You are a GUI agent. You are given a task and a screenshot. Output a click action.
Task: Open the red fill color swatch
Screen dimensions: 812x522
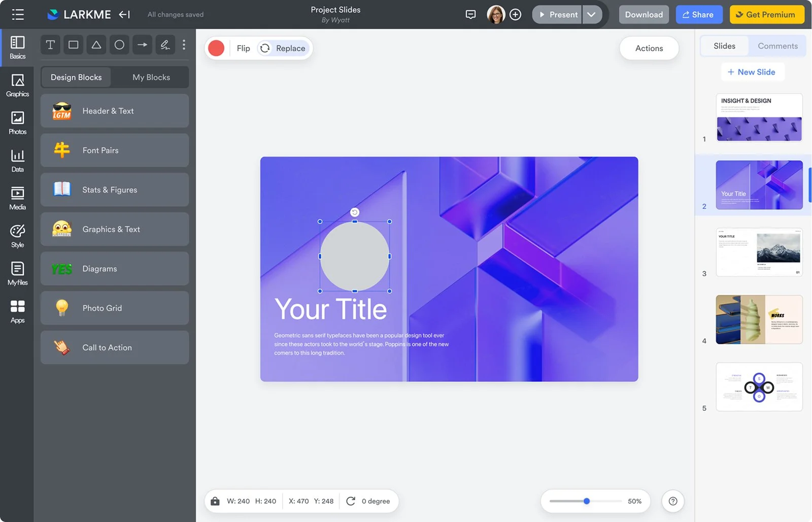coord(216,48)
